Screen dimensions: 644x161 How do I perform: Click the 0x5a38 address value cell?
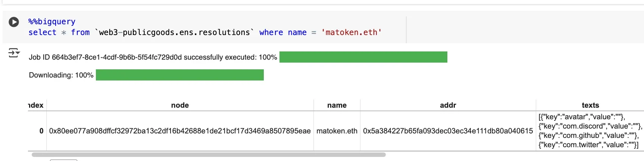(448, 131)
